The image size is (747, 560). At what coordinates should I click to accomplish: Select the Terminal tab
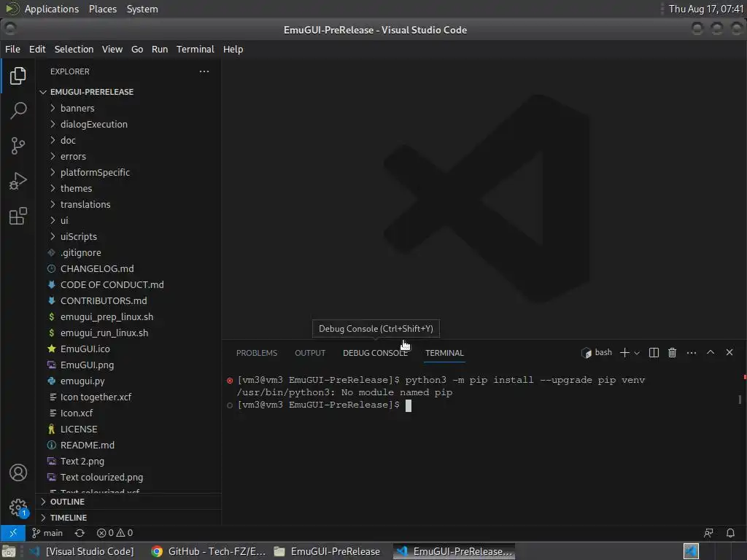coord(444,353)
